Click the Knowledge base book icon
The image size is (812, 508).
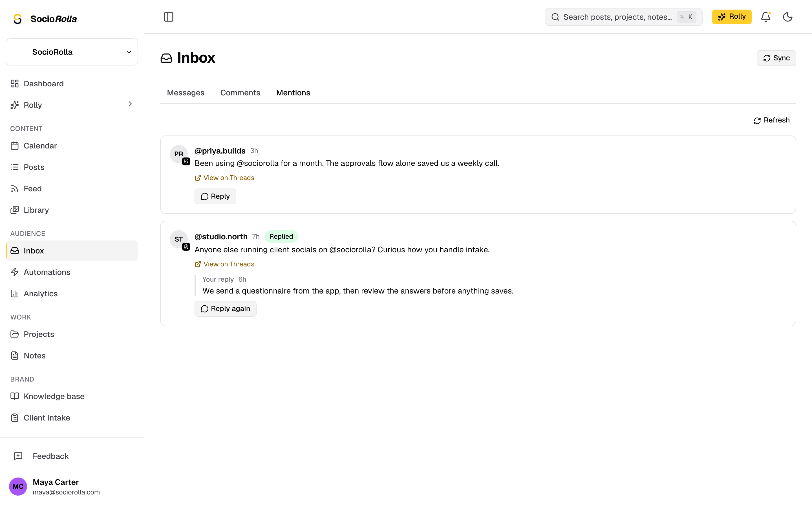[x=14, y=396]
